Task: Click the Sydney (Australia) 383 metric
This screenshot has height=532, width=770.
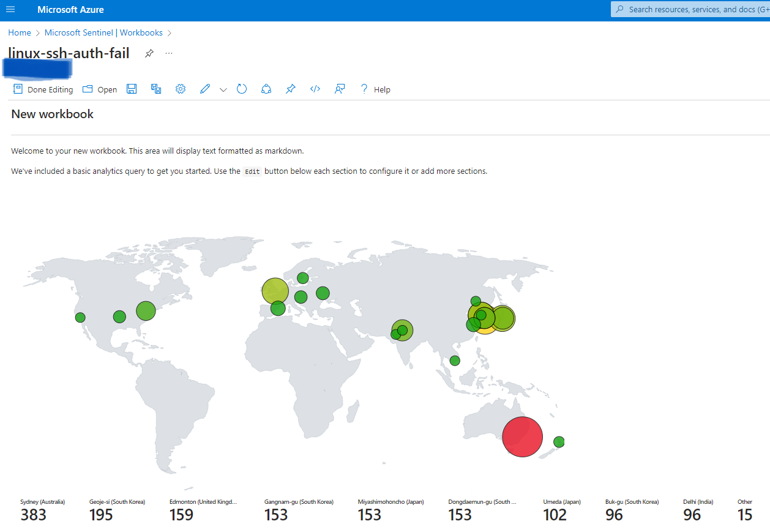Action: click(42, 510)
